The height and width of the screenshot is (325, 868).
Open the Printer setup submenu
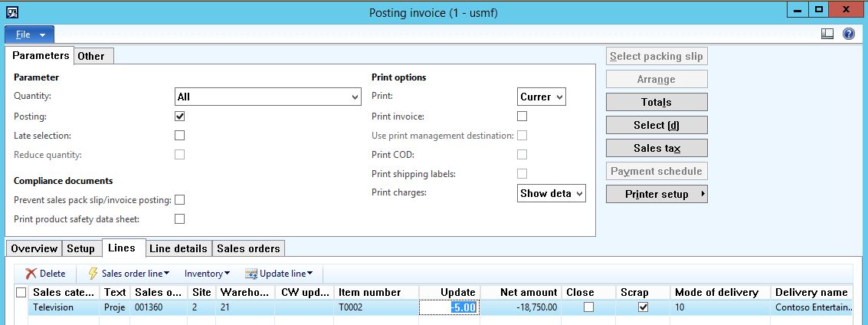(657, 195)
